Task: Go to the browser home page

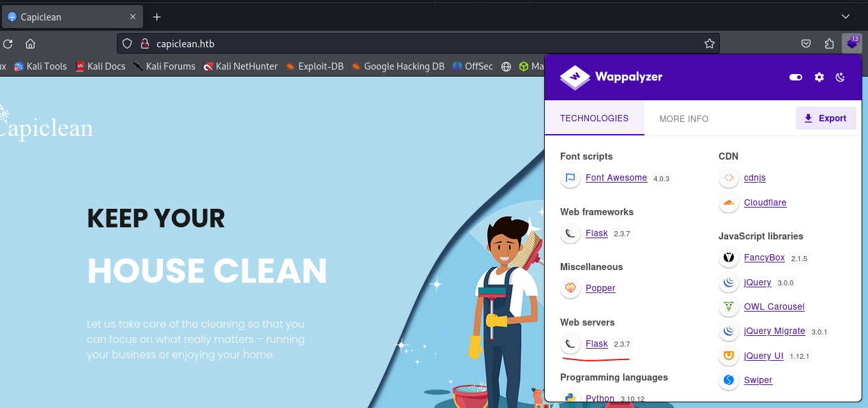Action: 30,43
